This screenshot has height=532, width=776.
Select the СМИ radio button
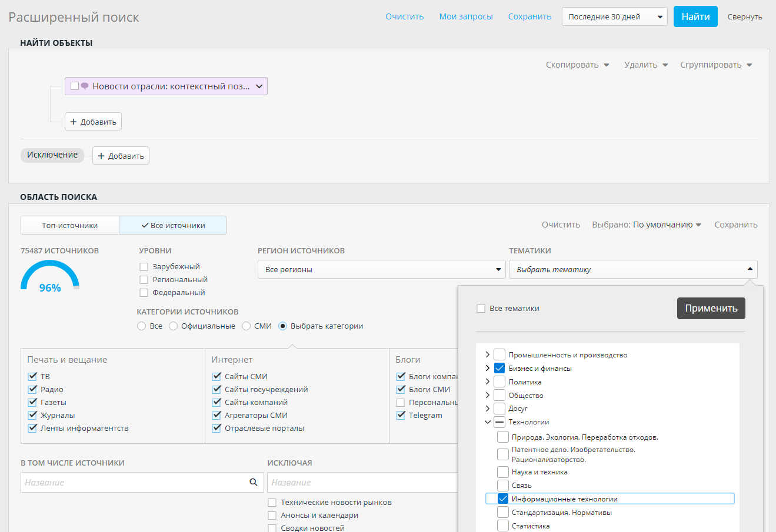point(246,326)
